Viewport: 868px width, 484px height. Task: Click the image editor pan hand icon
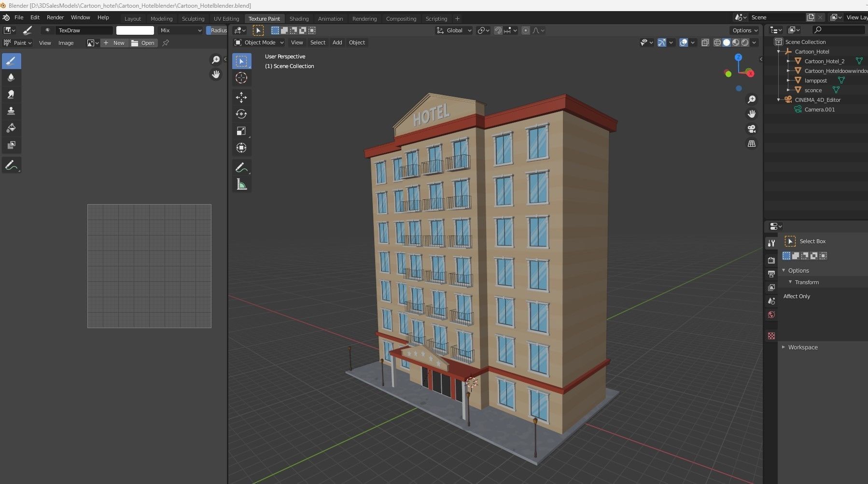click(x=216, y=74)
